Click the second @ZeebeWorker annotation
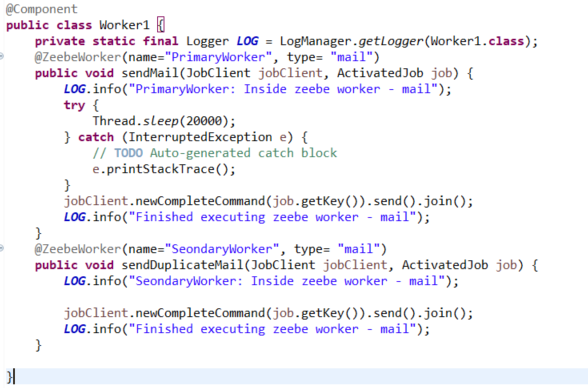 pyautogui.click(x=78, y=249)
